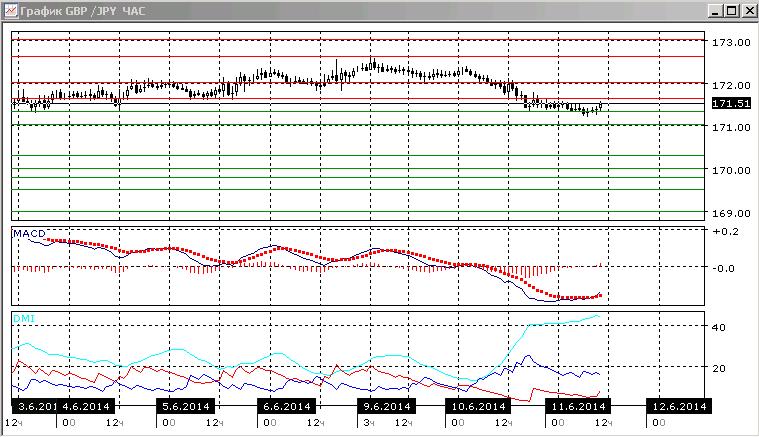Click the 169.00 price axis label
The height and width of the screenshot is (437, 759).
click(x=731, y=213)
